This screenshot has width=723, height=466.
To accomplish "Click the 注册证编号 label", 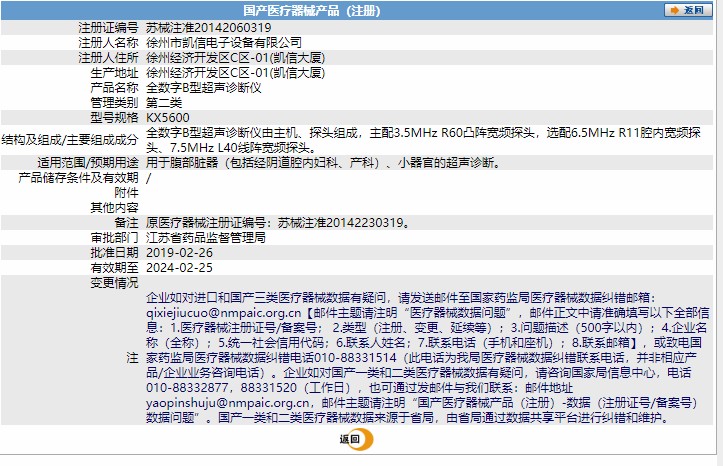I will (x=108, y=28).
